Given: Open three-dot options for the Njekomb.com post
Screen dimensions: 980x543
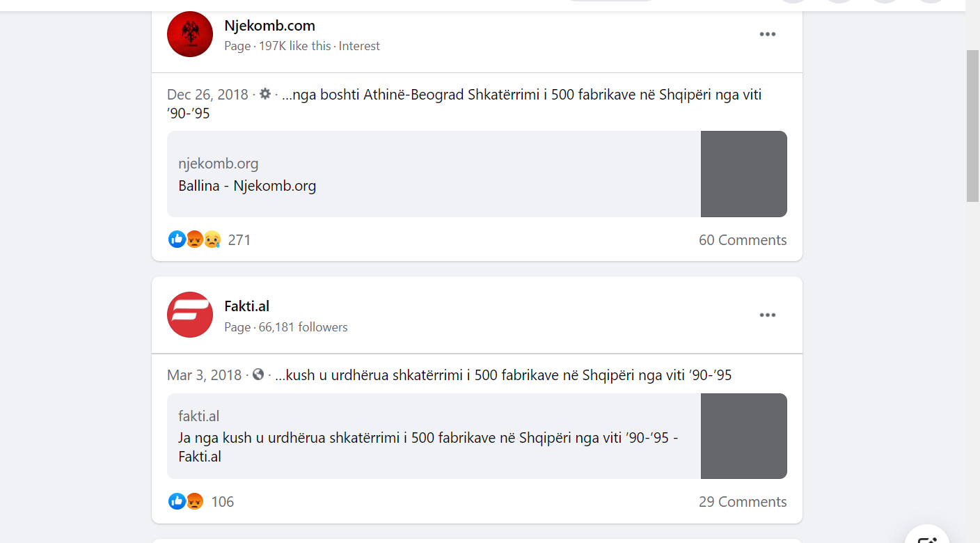Looking at the screenshot, I should pos(767,34).
